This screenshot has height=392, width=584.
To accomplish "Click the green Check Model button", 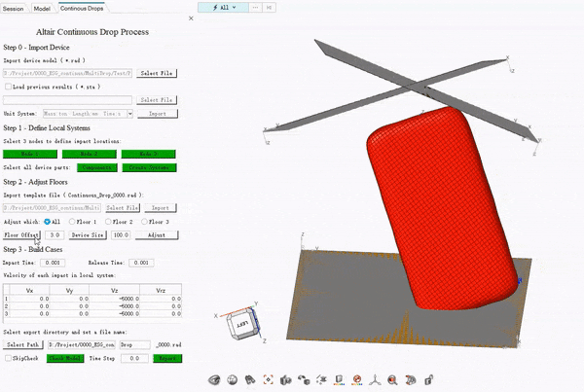I will tap(65, 358).
